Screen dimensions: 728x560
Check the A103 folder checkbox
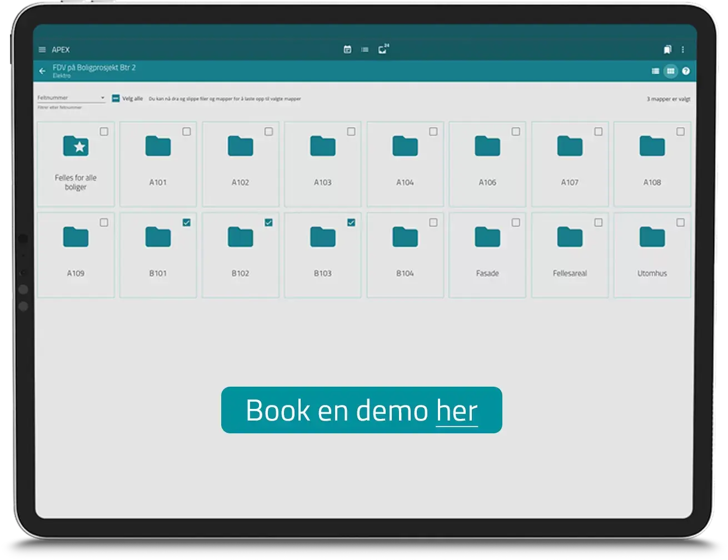point(351,132)
